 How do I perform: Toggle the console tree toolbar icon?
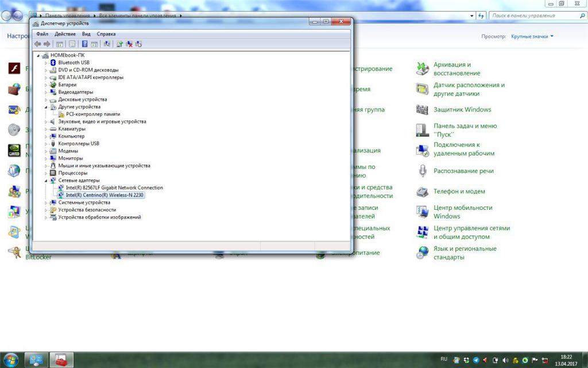pos(60,44)
